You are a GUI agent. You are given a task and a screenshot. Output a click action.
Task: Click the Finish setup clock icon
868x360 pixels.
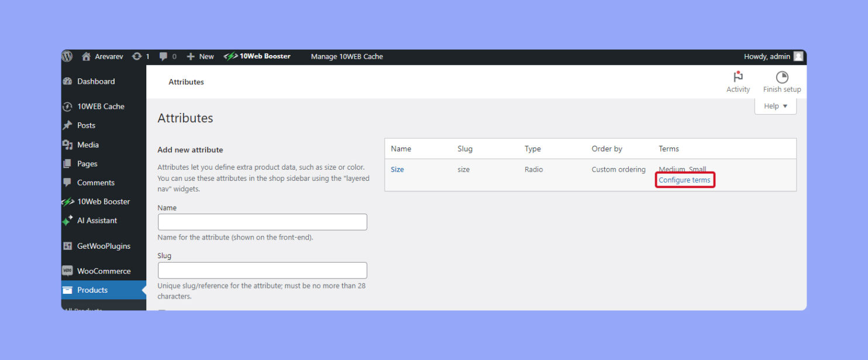coord(781,76)
